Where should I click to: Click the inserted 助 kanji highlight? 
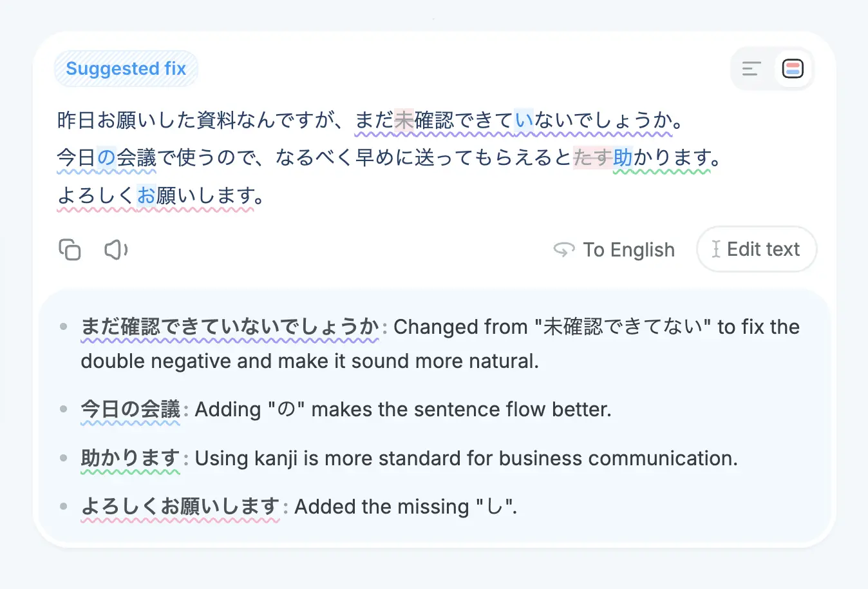[623, 157]
